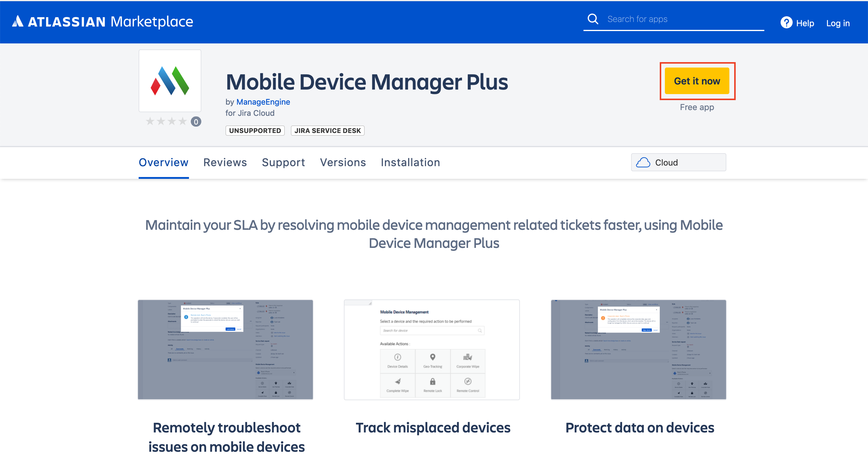
Task: Click the JIRA SERVICE DESK tag
Action: pyautogui.click(x=327, y=131)
